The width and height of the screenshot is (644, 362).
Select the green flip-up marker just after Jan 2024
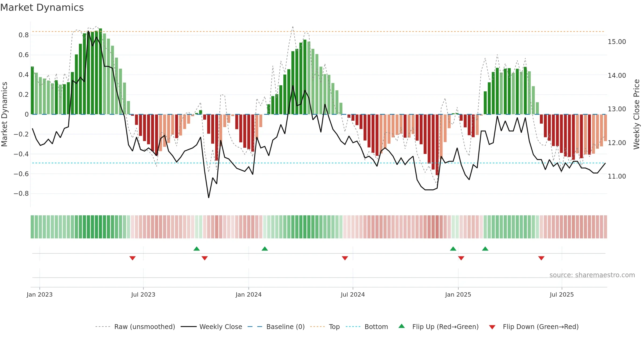coord(265,249)
